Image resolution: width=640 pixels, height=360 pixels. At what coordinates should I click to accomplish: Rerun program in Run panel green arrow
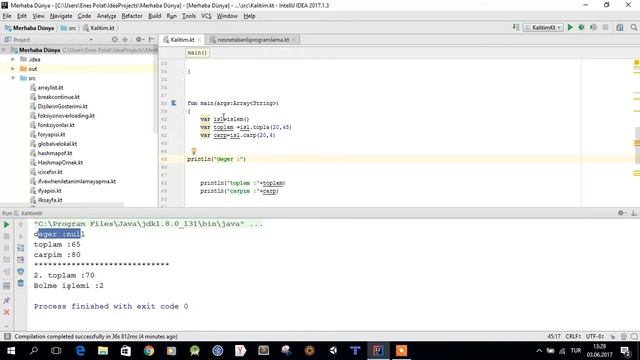tap(7, 224)
